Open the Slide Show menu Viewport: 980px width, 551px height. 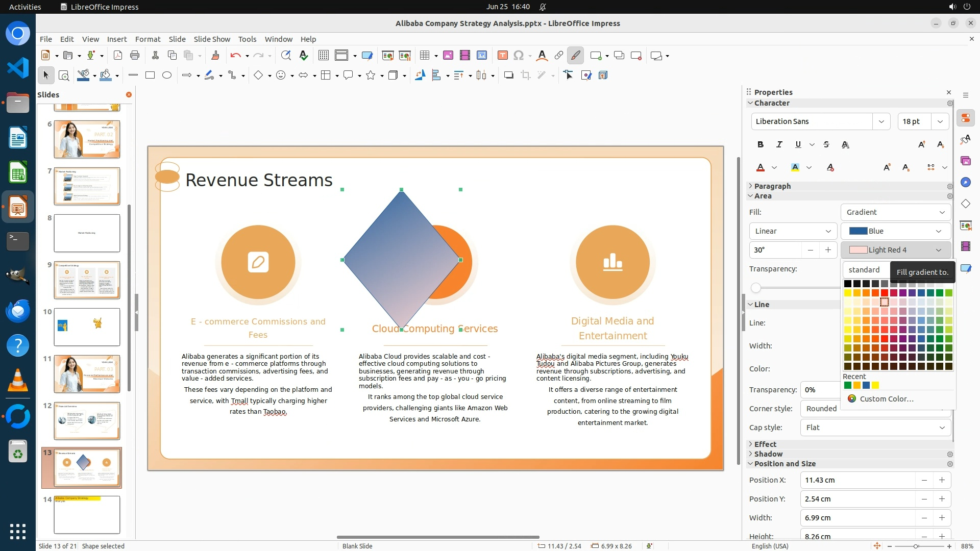[x=212, y=39]
